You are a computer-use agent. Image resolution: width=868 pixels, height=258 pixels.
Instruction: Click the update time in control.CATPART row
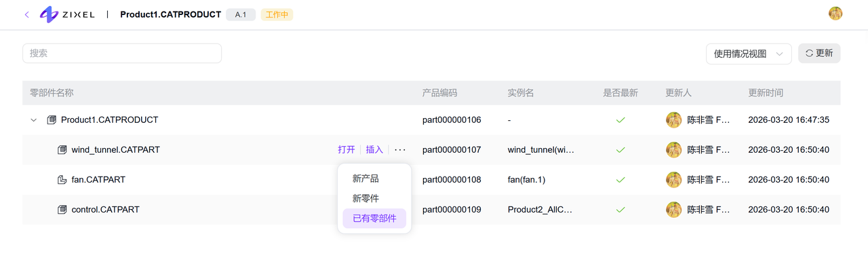pos(789,210)
